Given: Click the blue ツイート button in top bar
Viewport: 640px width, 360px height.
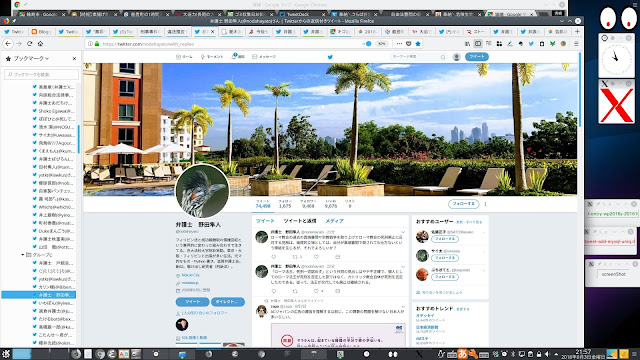Looking at the screenshot, I should click(x=477, y=57).
